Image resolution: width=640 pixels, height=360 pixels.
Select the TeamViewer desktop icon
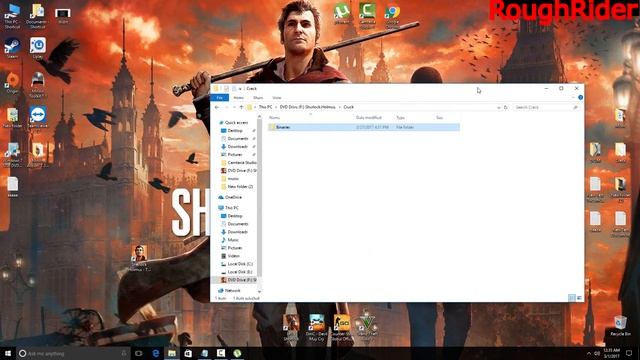pos(38,118)
